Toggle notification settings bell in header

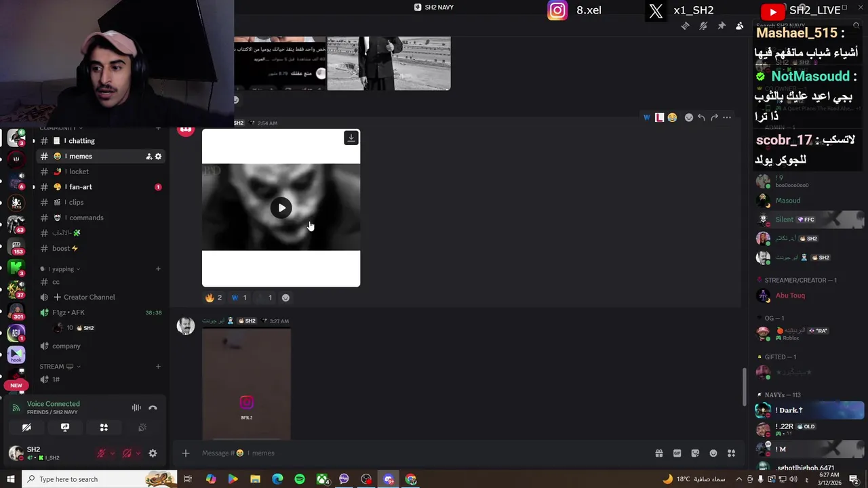coord(703,26)
